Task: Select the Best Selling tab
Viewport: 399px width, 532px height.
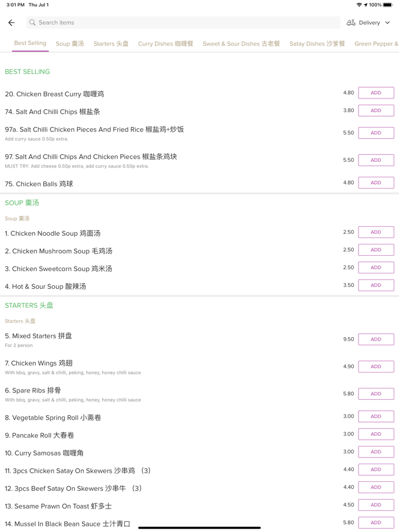Action: point(30,43)
